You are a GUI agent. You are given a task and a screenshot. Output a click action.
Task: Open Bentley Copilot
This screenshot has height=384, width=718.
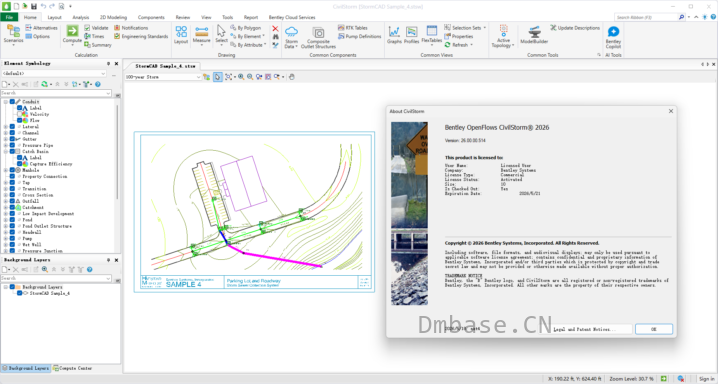[x=613, y=37]
